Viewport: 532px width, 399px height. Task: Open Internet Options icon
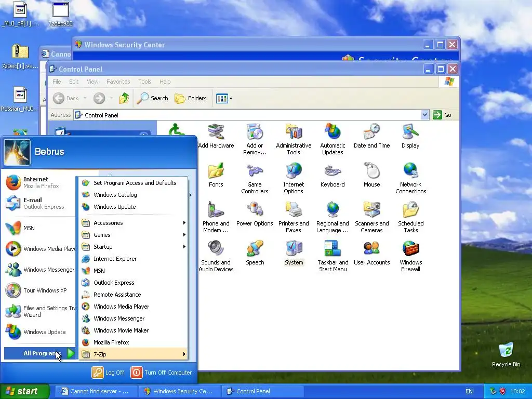pyautogui.click(x=294, y=179)
